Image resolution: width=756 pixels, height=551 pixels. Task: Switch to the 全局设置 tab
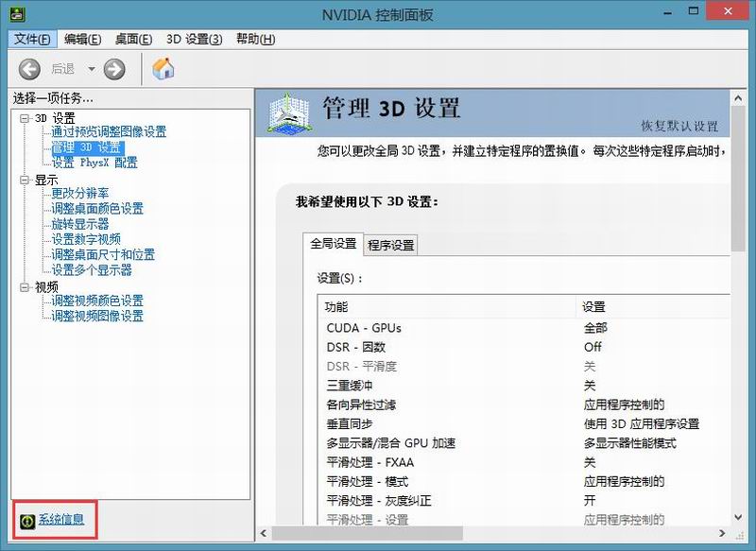(334, 244)
